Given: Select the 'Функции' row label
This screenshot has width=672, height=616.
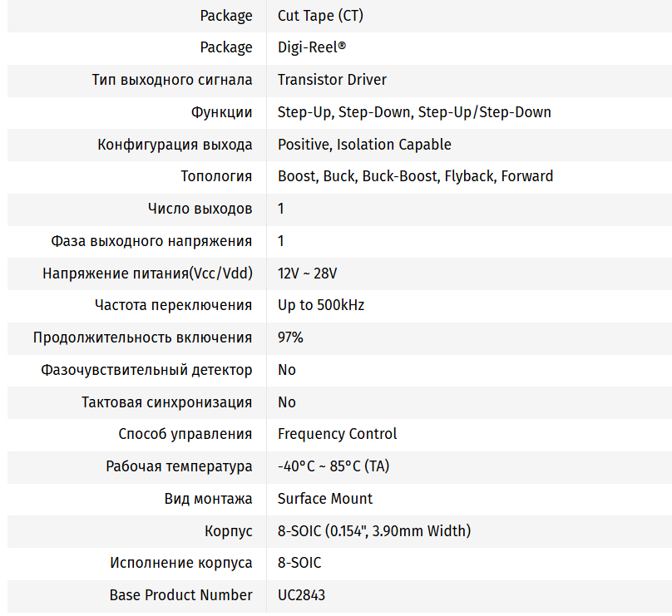Looking at the screenshot, I should [x=221, y=112].
